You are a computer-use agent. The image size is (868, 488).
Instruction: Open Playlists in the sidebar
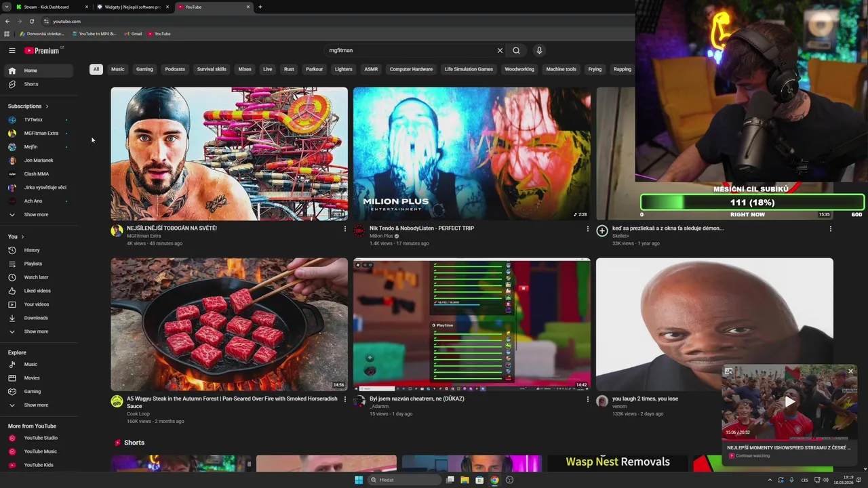[x=39, y=264]
